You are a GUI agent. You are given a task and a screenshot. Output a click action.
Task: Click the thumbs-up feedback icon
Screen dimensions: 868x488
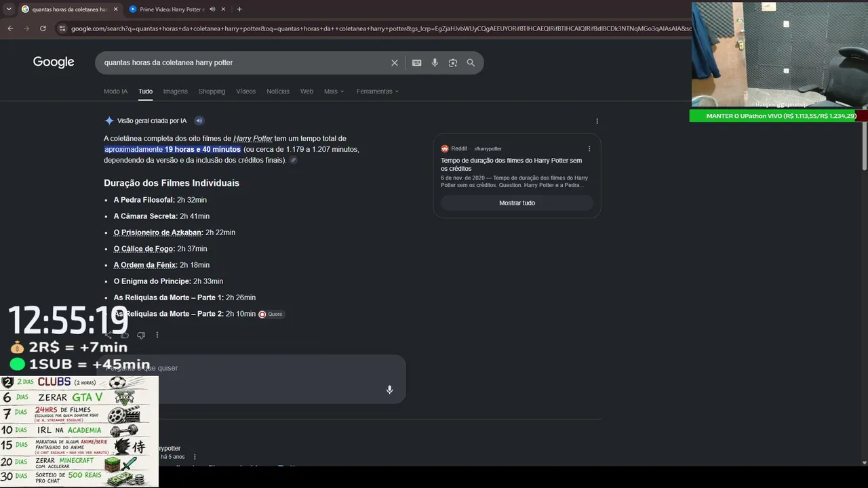pos(125,335)
